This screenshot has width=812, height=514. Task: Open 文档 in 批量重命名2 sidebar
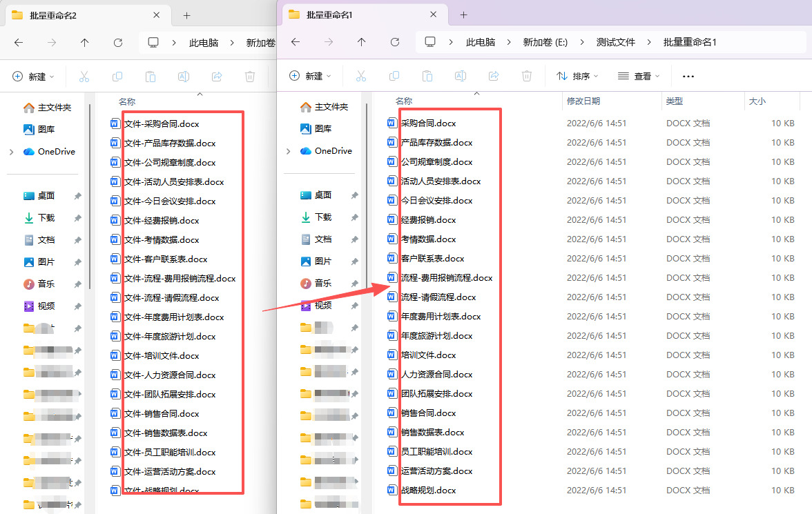39,239
